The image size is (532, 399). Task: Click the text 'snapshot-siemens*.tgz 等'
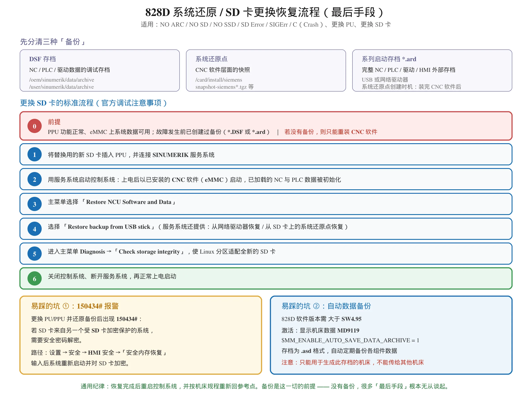224,87
